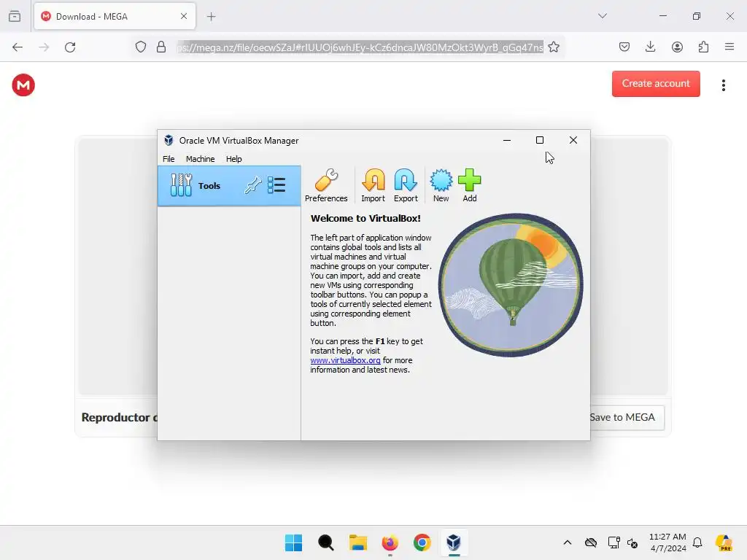Launch Google Chrome from taskbar
The width and height of the screenshot is (747, 560).
(422, 542)
